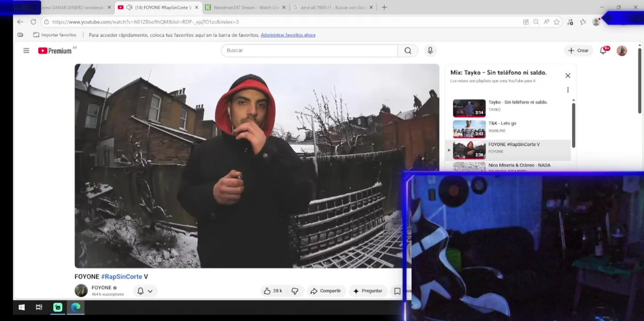Select Nico Miseria & Cráneo - NADA
The image size is (644, 321).
[519, 165]
